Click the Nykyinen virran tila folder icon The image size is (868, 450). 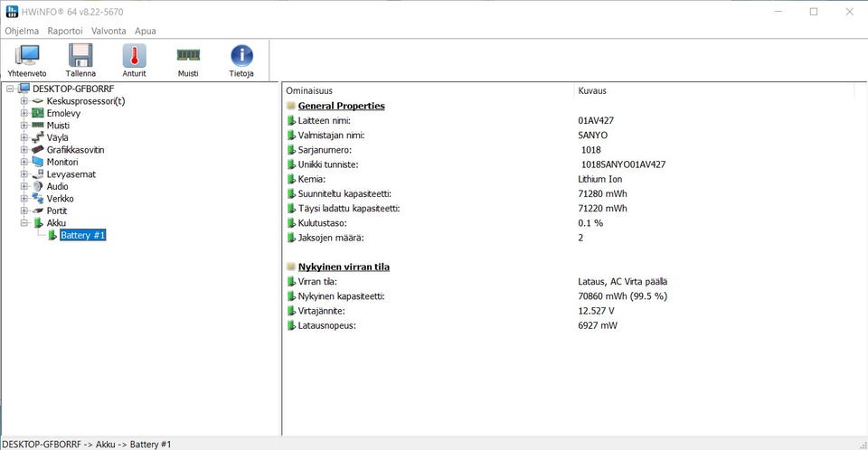[290, 267]
